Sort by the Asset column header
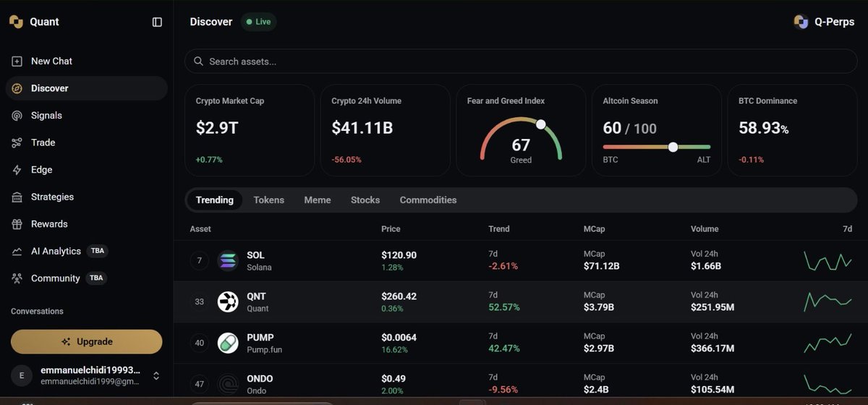The image size is (868, 405). (x=200, y=229)
